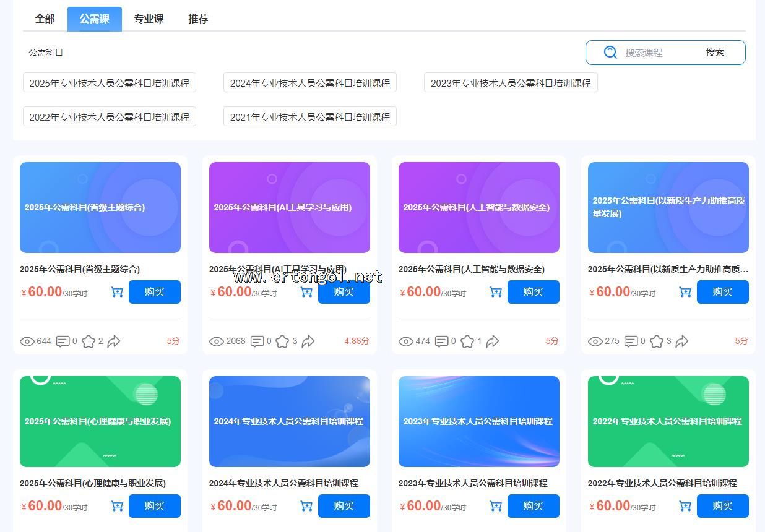765x532 pixels.
Task: Add 省级主题综合 course to cart
Action: coord(117,292)
